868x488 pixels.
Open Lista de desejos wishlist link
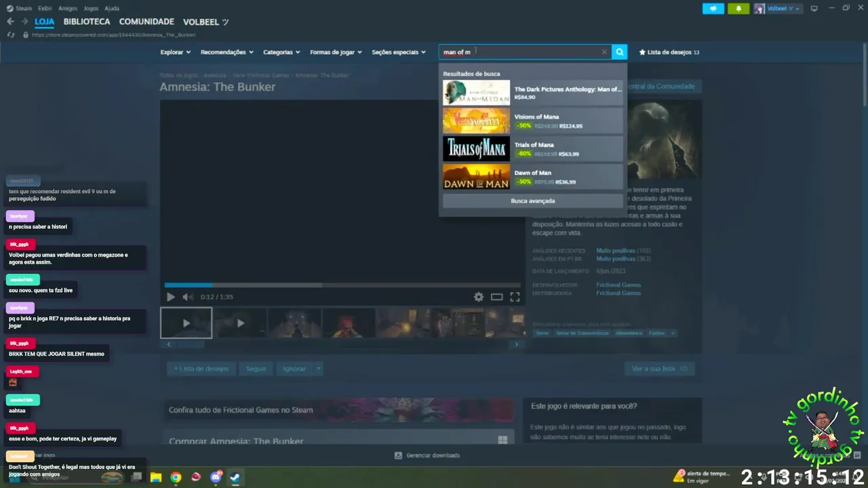click(x=669, y=52)
